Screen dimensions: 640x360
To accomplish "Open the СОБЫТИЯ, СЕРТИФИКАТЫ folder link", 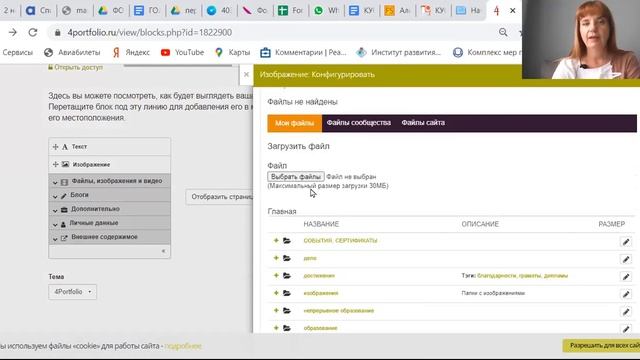I will click(340, 240).
